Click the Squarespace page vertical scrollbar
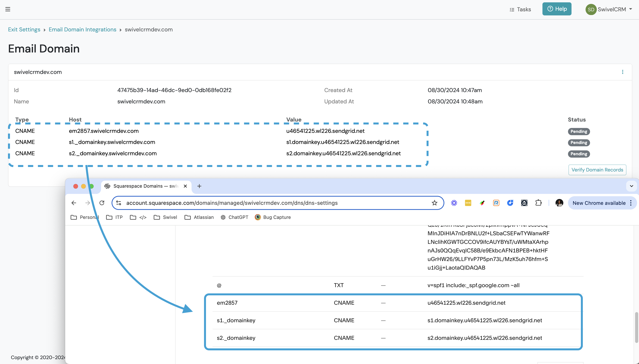 (636, 327)
